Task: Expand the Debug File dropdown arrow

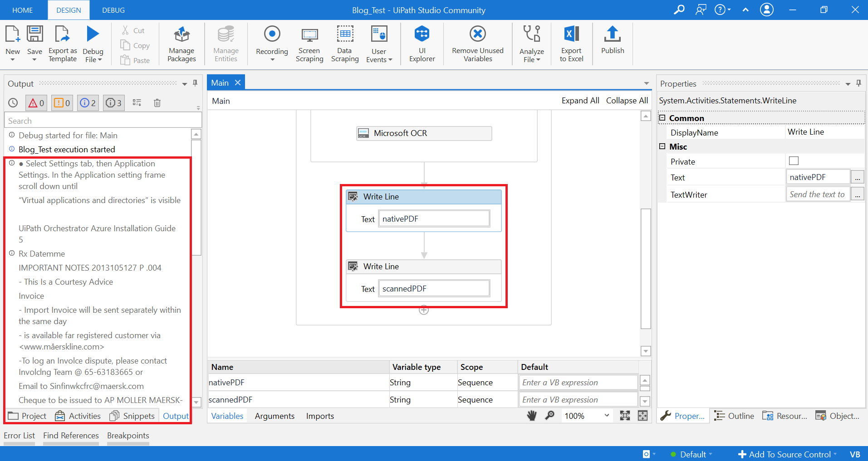Action: pos(100,60)
